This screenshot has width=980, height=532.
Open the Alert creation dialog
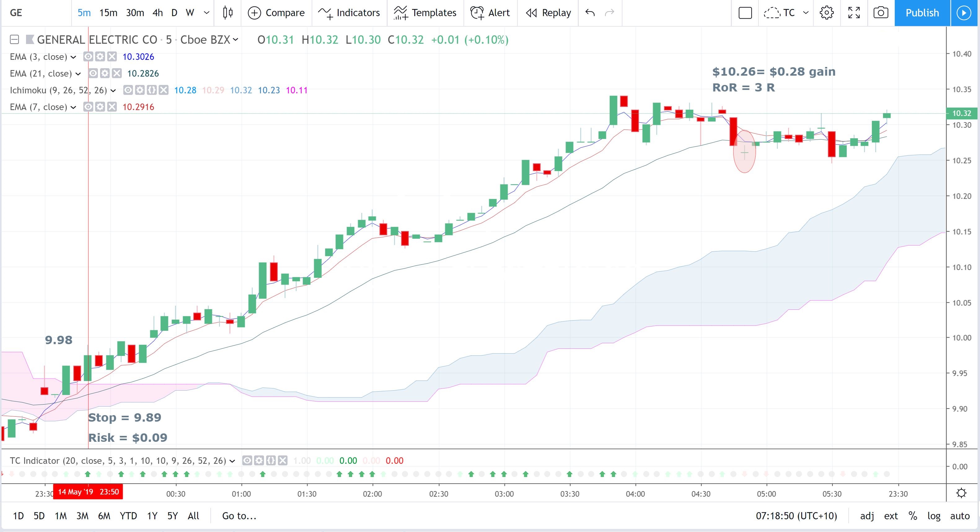pos(490,13)
